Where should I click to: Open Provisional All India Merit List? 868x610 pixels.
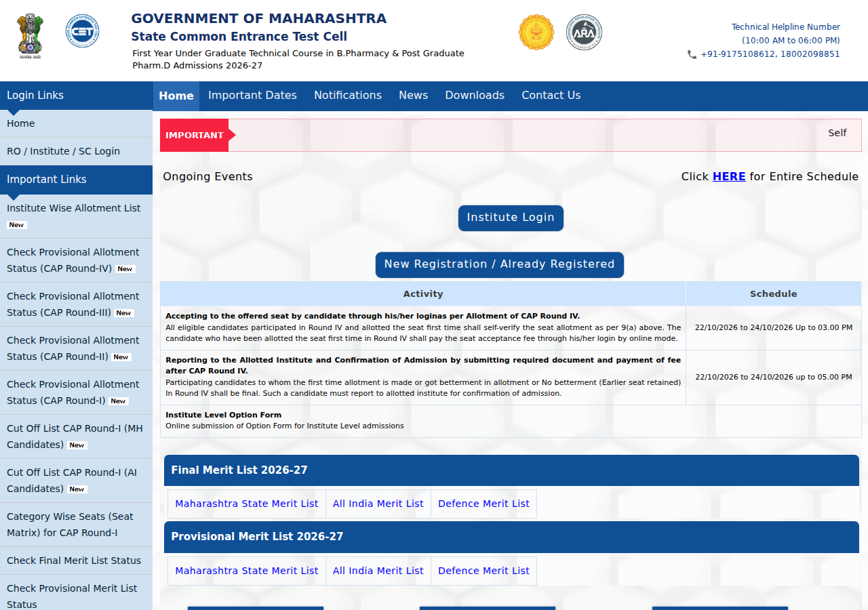(378, 571)
